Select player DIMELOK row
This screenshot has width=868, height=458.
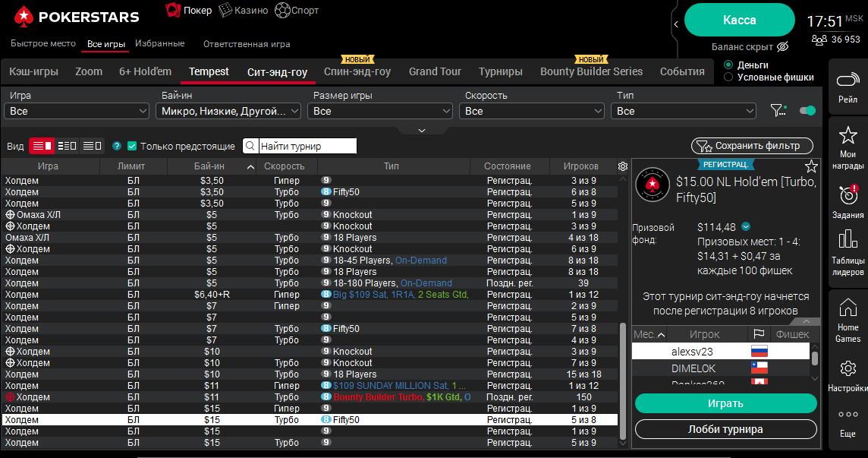(x=721, y=368)
